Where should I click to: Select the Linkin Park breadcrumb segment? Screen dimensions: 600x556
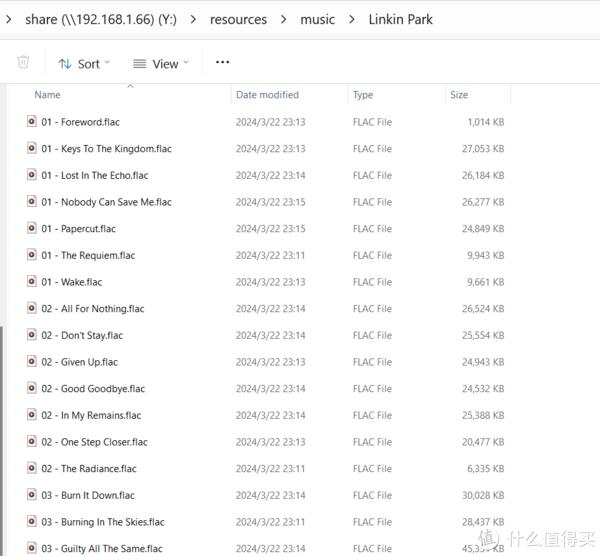tap(400, 19)
